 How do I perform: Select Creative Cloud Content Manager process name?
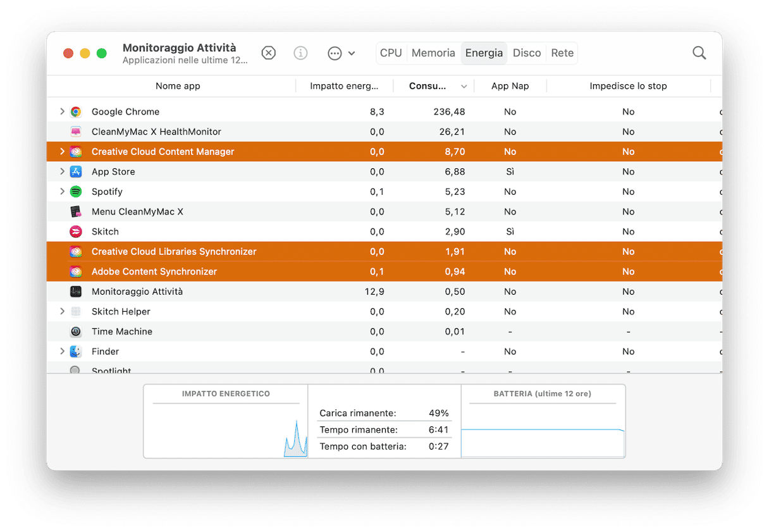(x=163, y=152)
